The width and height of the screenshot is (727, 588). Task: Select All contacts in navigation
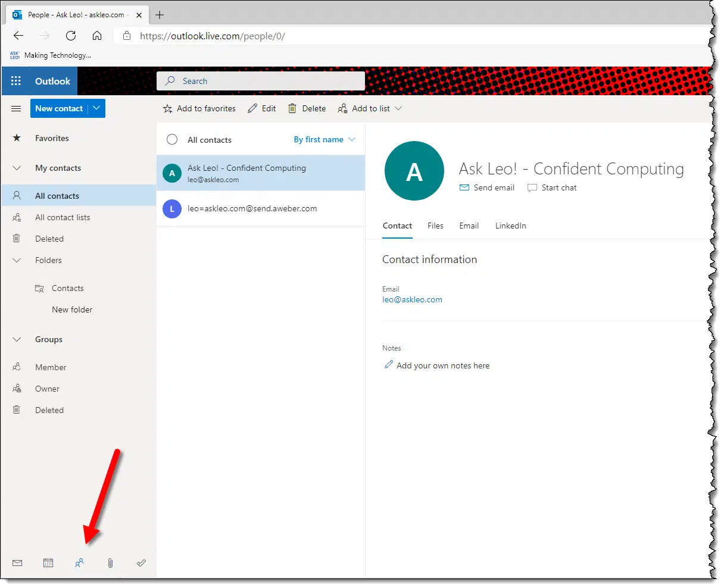tap(79, 196)
